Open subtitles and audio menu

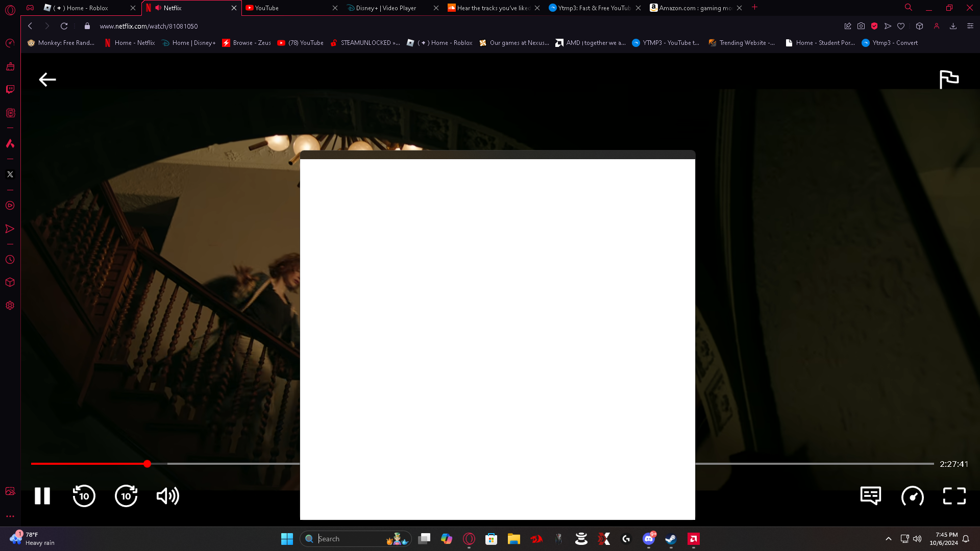point(870,496)
